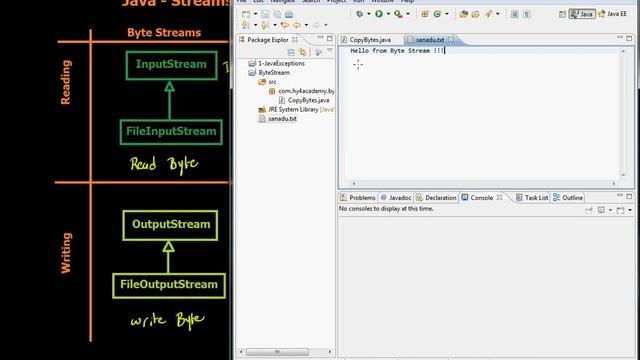Open the Problems tab

point(358,198)
